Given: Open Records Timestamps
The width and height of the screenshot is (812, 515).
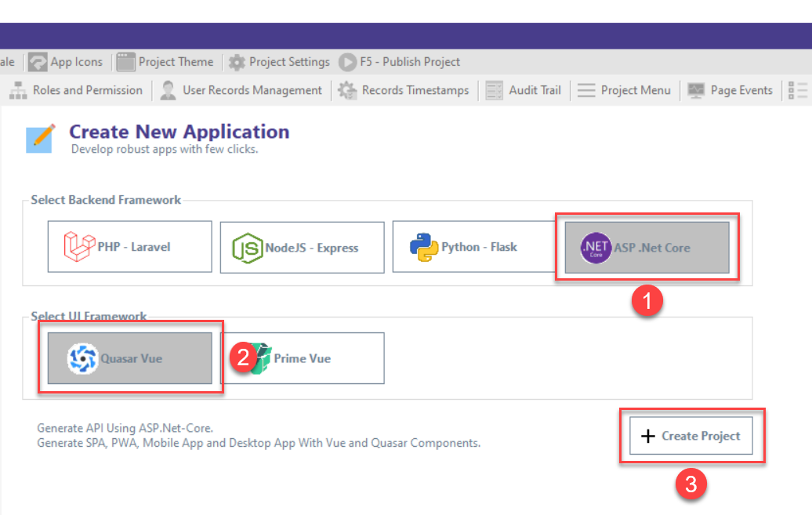Looking at the screenshot, I should pos(404,90).
